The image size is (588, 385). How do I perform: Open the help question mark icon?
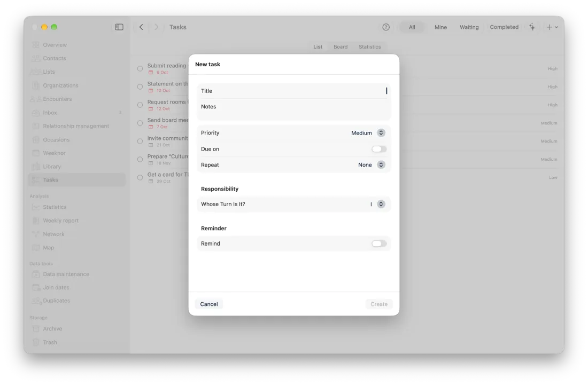[386, 27]
